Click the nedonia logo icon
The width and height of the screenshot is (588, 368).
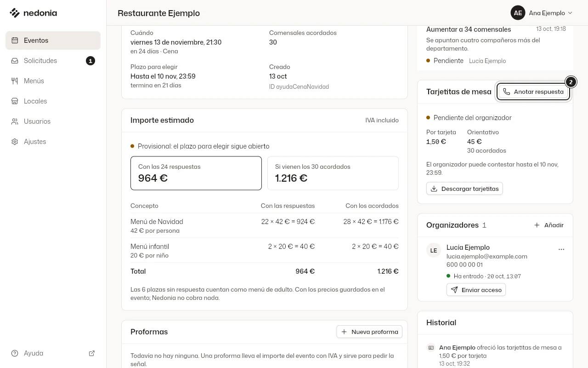click(15, 13)
